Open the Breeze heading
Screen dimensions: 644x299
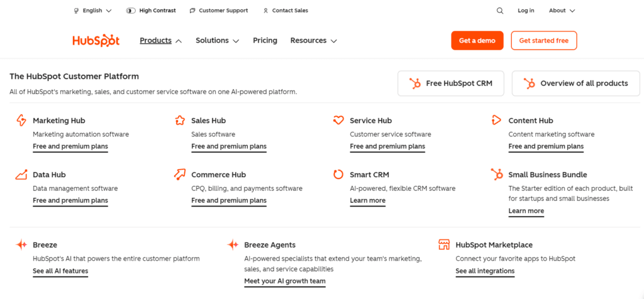tap(45, 245)
